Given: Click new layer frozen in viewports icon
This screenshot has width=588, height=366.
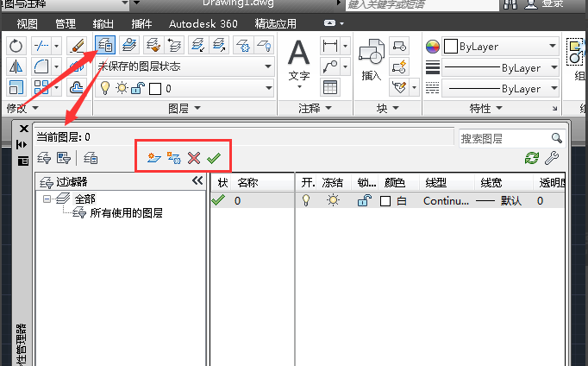Looking at the screenshot, I should point(174,158).
